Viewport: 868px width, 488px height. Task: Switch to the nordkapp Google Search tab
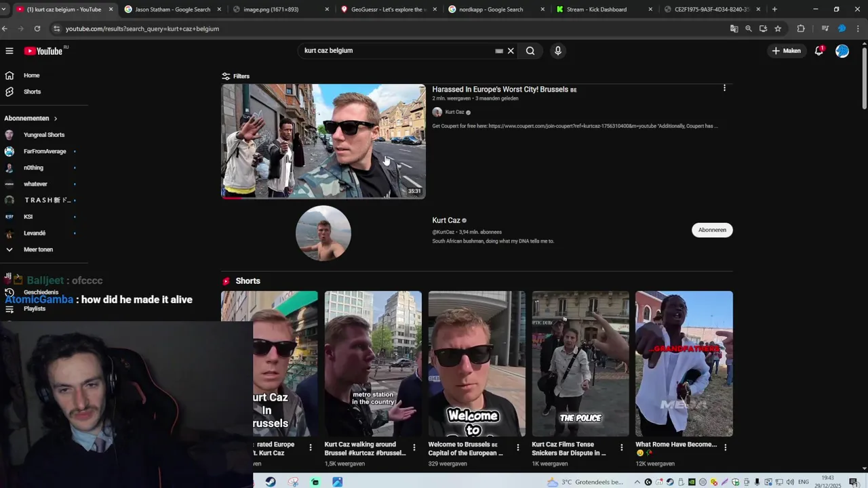tap(495, 9)
